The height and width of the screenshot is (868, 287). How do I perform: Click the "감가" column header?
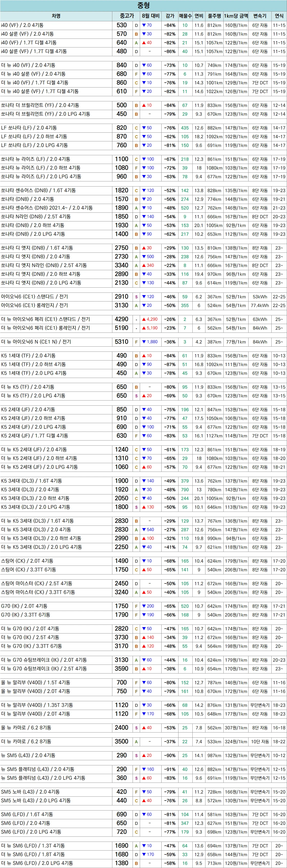point(170,16)
